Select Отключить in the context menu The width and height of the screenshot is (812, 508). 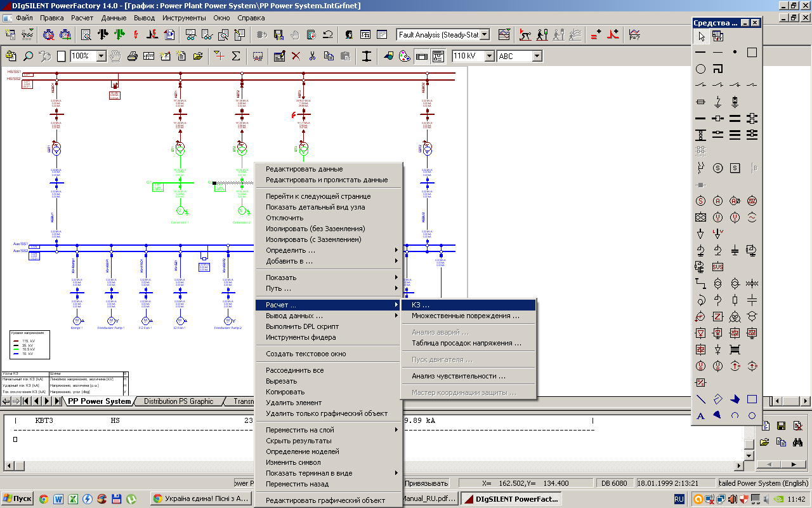pyautogui.click(x=329, y=218)
